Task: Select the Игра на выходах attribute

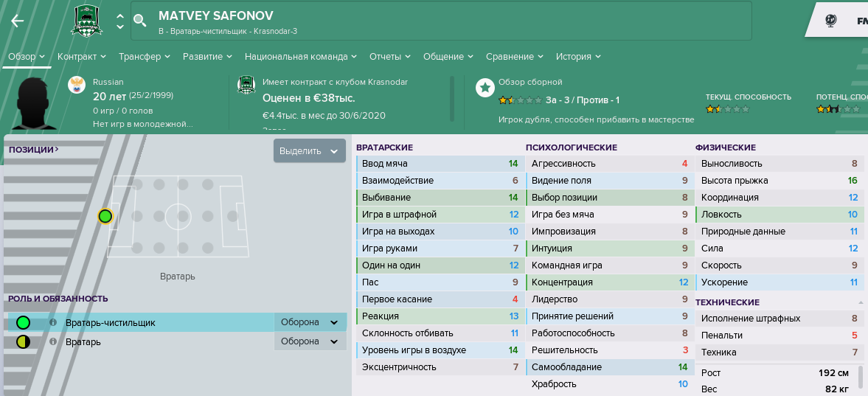Action: pos(440,232)
